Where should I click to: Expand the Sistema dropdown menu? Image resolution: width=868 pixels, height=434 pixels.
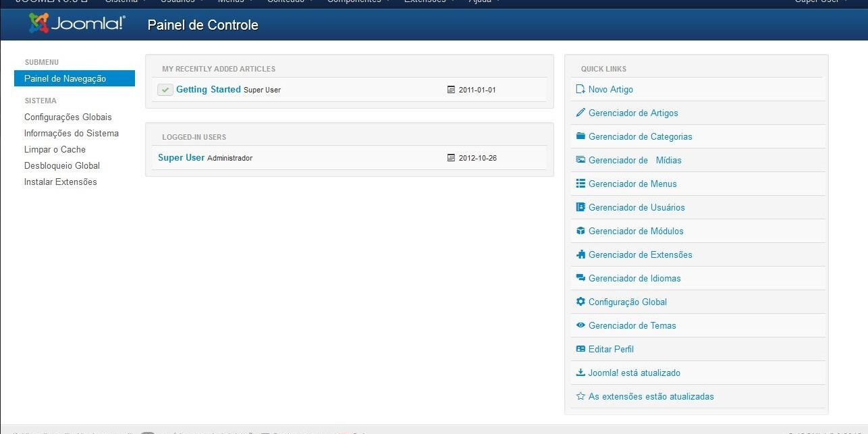[x=122, y=2]
